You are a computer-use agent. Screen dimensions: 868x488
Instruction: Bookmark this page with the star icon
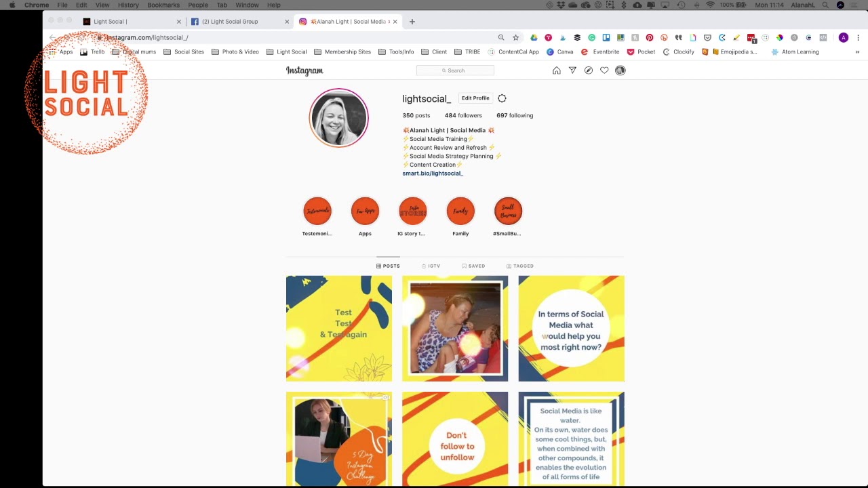(516, 38)
